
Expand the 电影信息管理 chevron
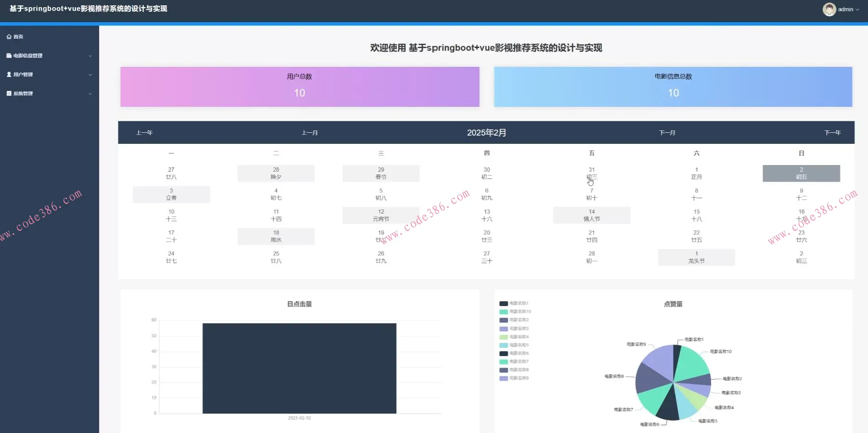[x=90, y=56]
